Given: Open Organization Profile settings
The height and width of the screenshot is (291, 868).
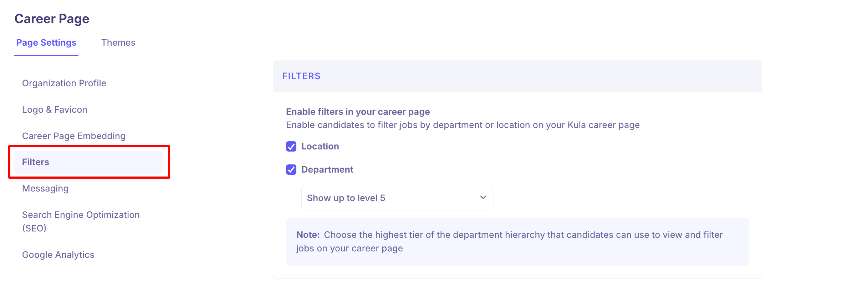Looking at the screenshot, I should (x=64, y=83).
